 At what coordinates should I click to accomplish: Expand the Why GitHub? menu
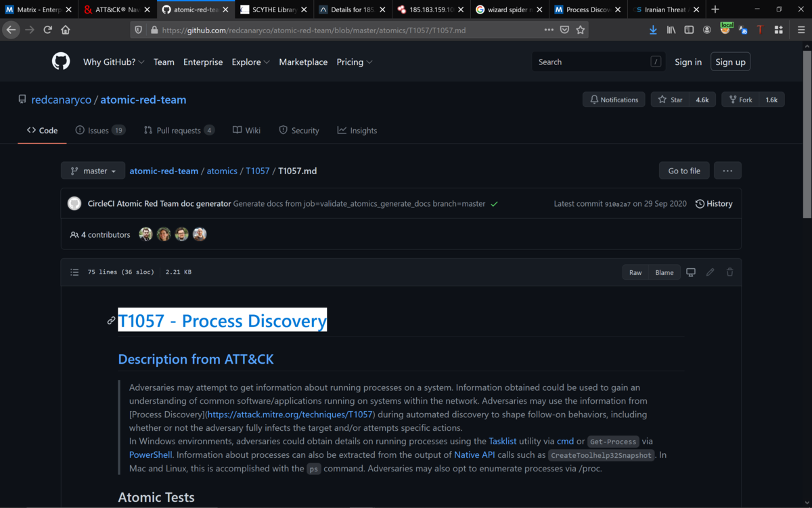point(114,62)
